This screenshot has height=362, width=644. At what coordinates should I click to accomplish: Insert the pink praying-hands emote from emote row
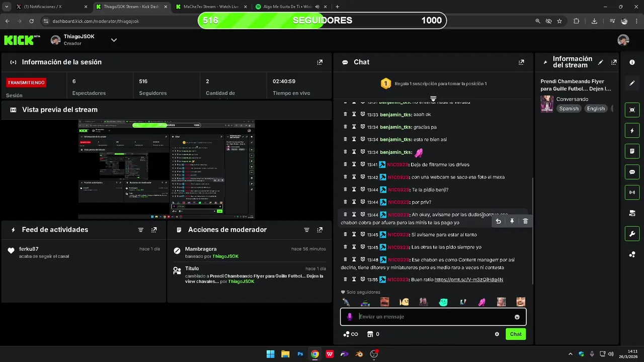tap(481, 302)
